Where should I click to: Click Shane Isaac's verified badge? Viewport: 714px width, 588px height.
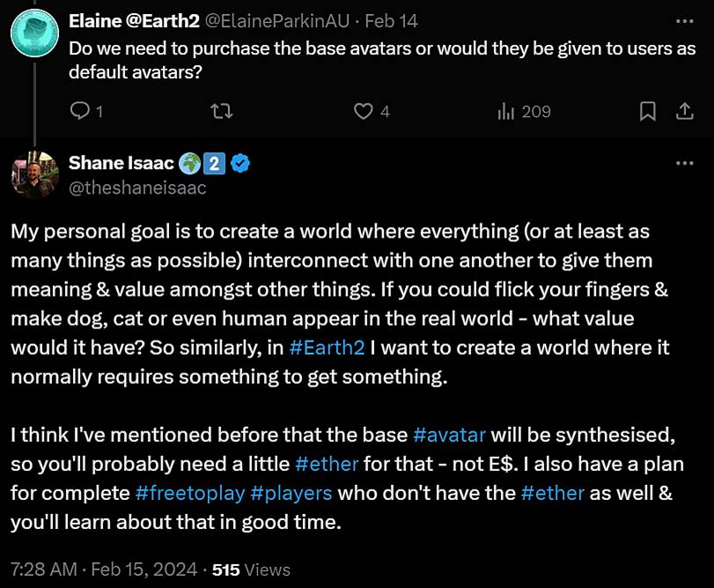pos(239,163)
